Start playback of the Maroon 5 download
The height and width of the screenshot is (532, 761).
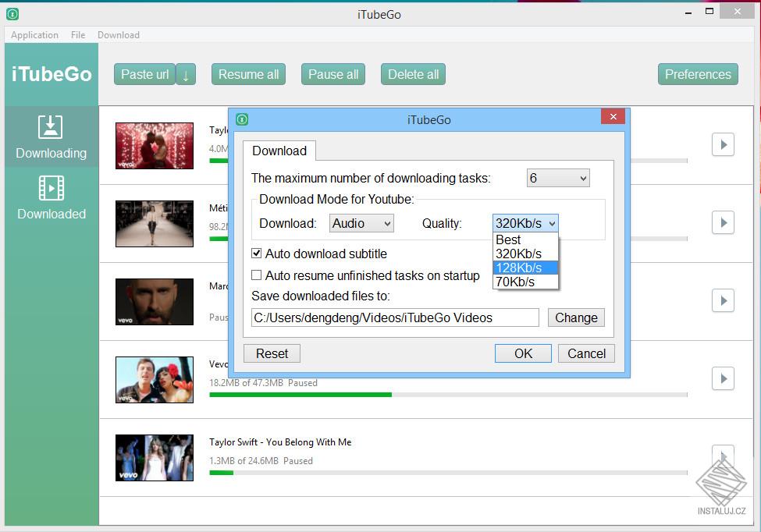click(723, 300)
